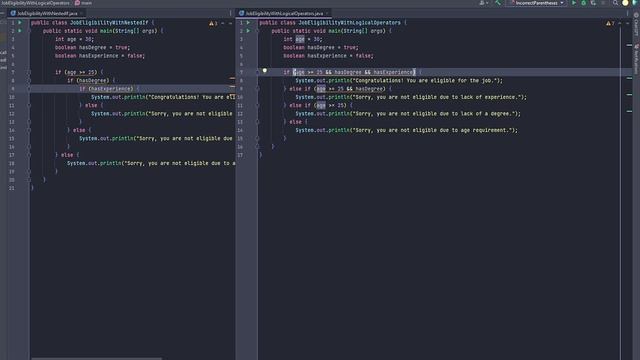Run the IncorrectParentheses configuration with the green play button
The image size is (640, 360).
coord(574,3)
